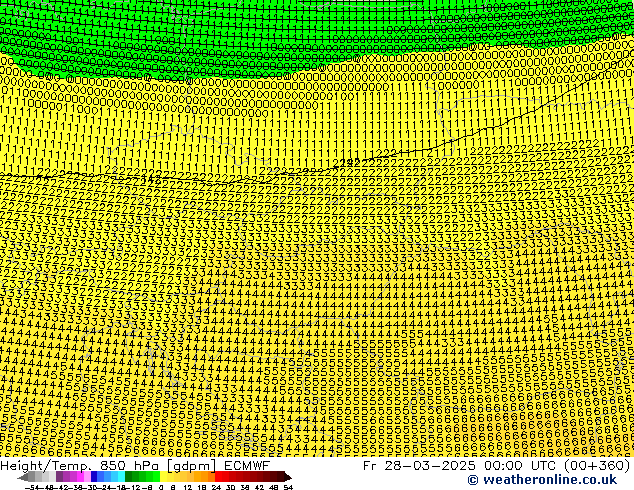Screen dimensions: 634x490
Task: Select the cyan swatch in temperature legend
Action: pos(117,477)
